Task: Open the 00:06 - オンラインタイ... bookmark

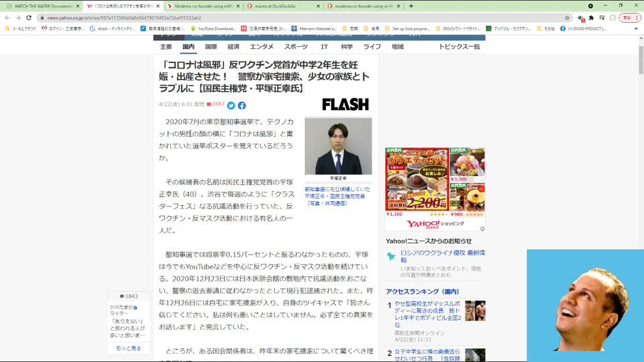Action: coord(113,29)
